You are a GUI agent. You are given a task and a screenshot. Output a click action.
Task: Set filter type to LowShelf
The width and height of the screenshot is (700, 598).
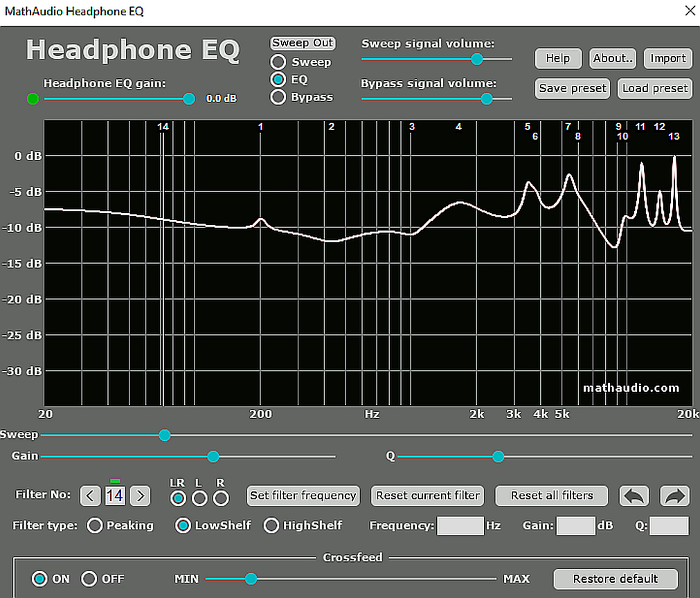(x=183, y=526)
